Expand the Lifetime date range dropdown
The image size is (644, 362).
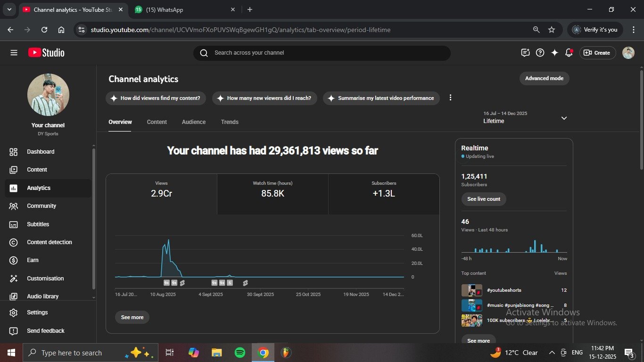click(564, 118)
